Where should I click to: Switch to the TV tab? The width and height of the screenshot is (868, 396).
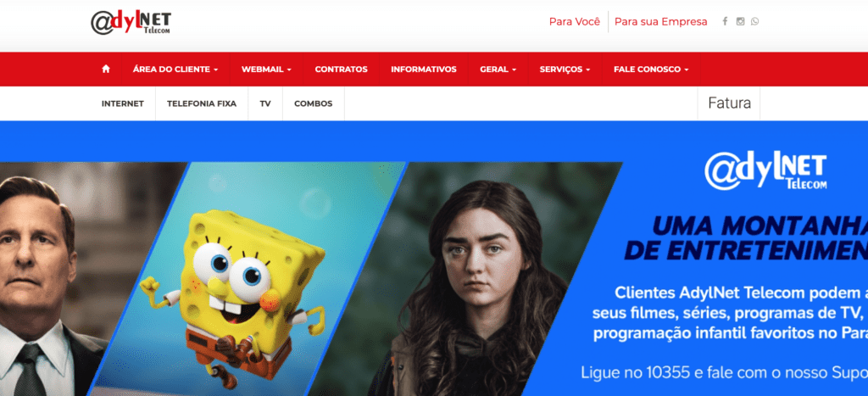(265, 103)
